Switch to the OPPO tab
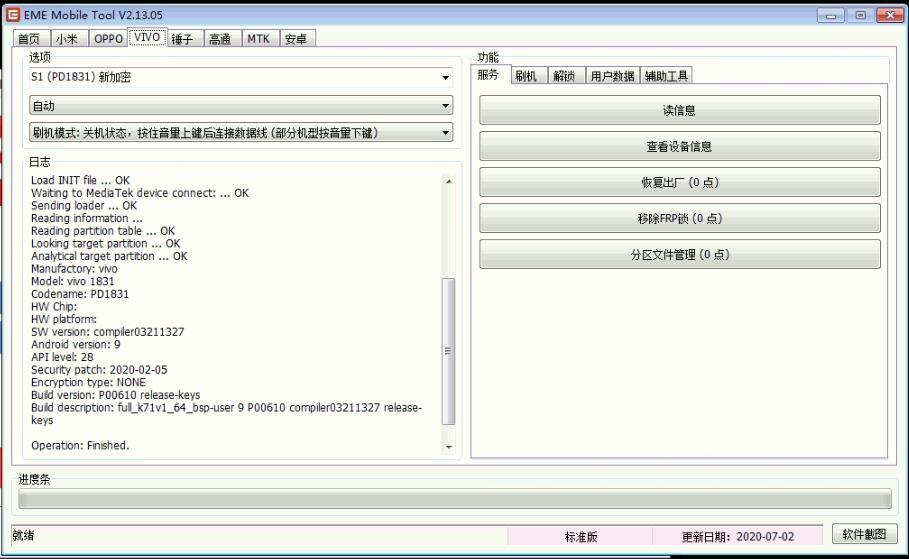This screenshot has width=909, height=559. pyautogui.click(x=108, y=39)
